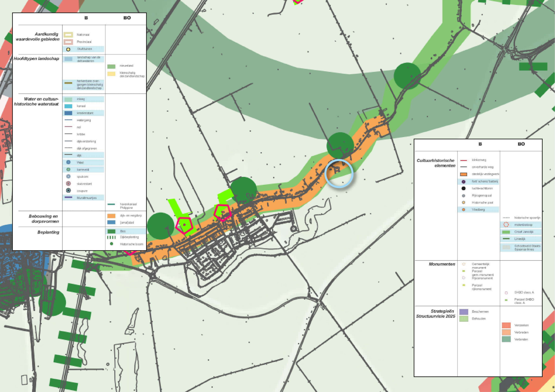Click the sluisrestant red circle symbol

68,184
